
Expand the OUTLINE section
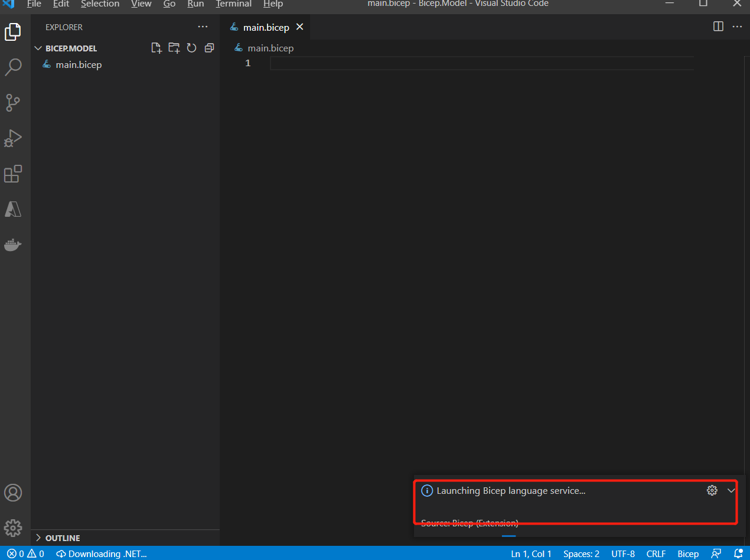click(x=62, y=538)
